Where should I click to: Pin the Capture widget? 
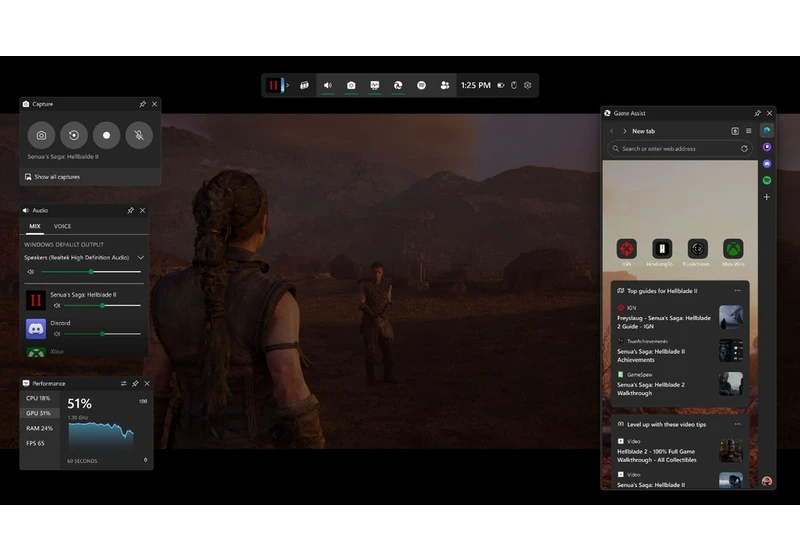pos(142,104)
